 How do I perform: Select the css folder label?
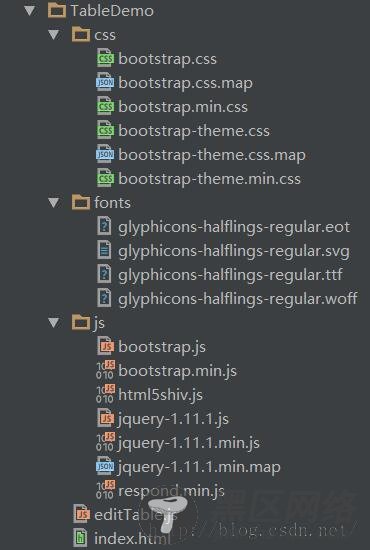coord(105,35)
